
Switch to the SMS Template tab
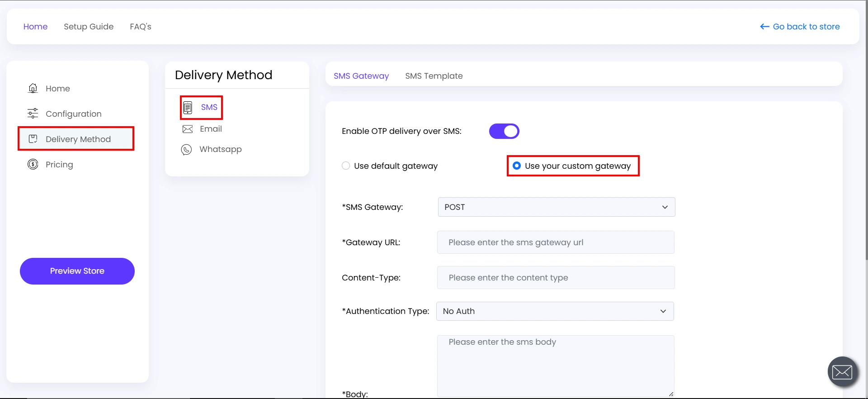pyautogui.click(x=434, y=76)
